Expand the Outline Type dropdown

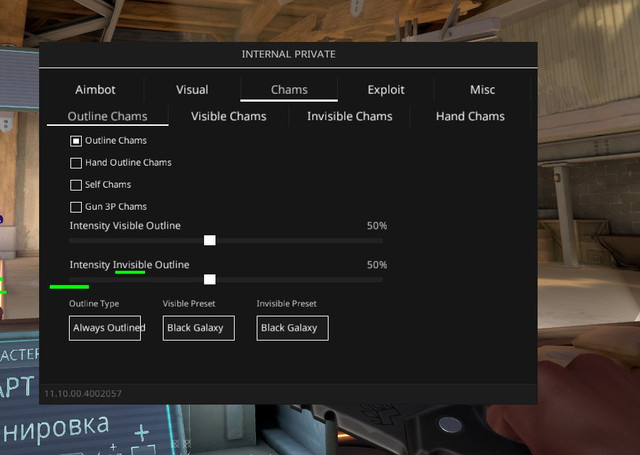pos(105,328)
